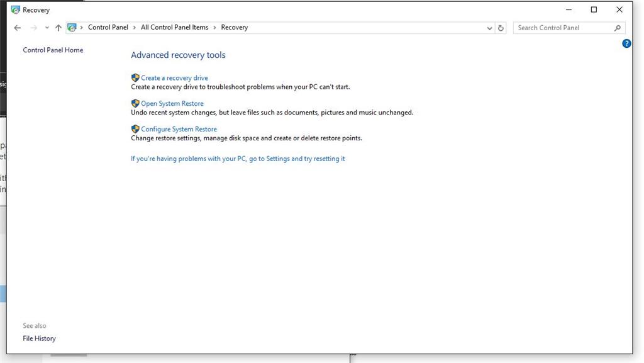This screenshot has width=644, height=363.
Task: Follow the Settings reset PC link
Action: point(238,159)
